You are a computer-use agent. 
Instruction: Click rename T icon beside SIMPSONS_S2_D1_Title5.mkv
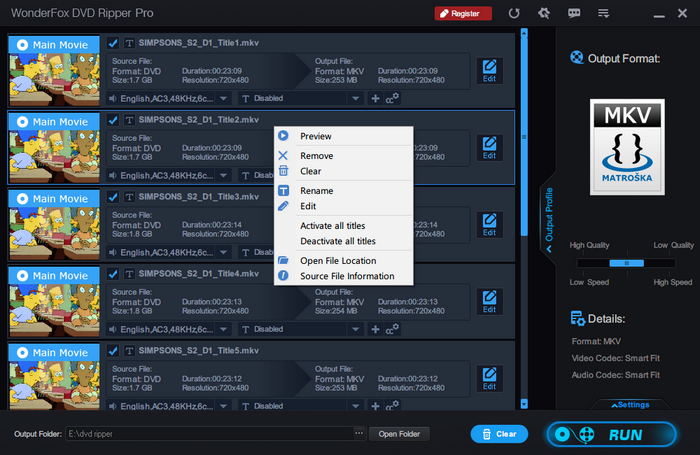pos(129,351)
